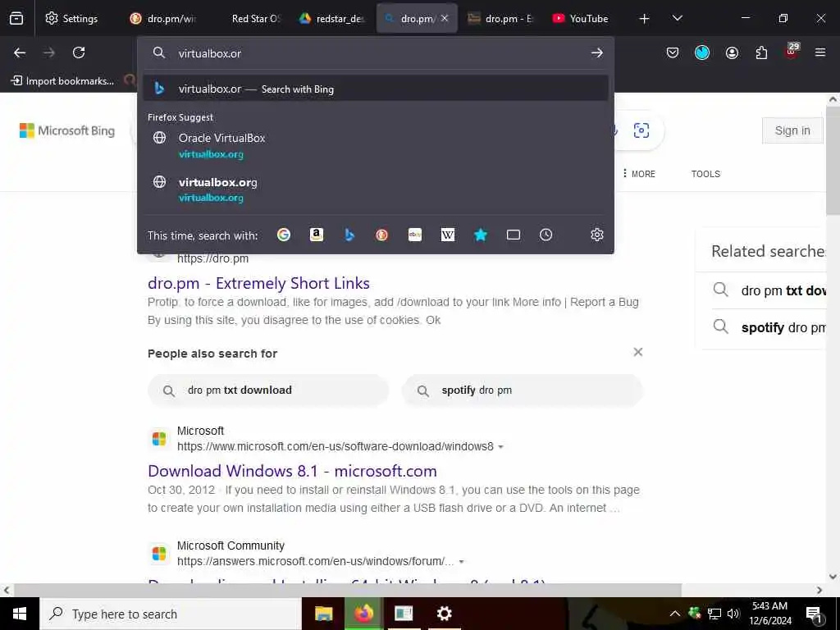Search this time with Wikipedia
Screen dimensions: 840x630
447,235
